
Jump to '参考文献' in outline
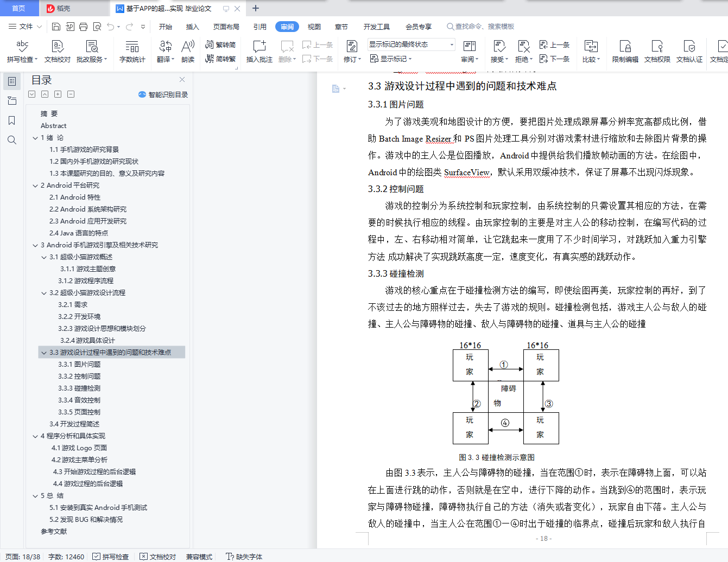tap(54, 532)
